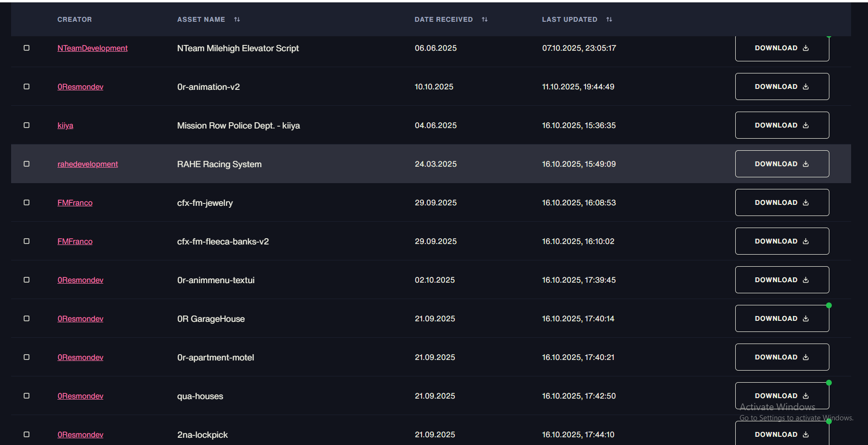Select the asset name cfx-fm-jewelry
Screen dimensions: 868x445
[205, 202]
